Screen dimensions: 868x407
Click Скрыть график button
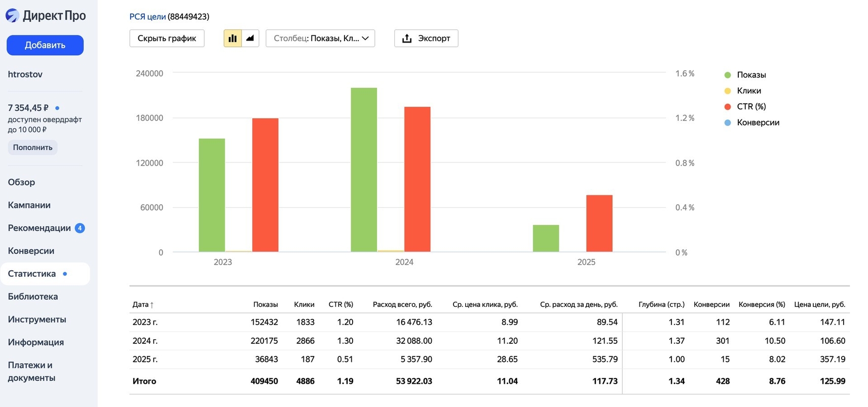point(167,38)
